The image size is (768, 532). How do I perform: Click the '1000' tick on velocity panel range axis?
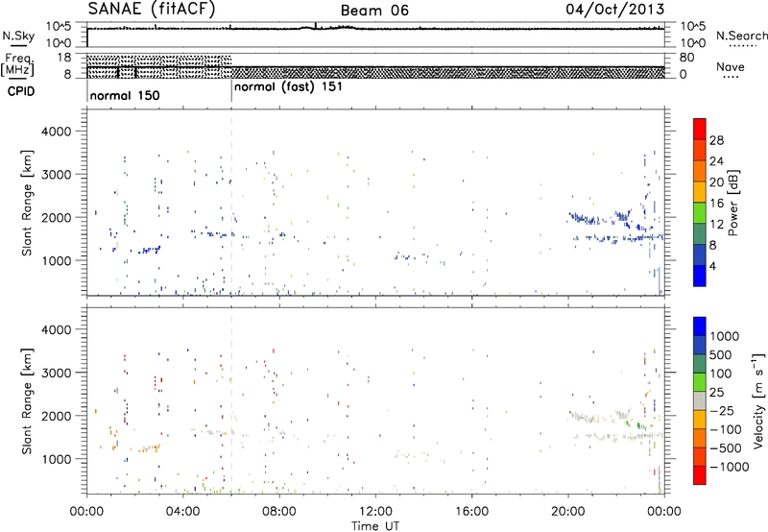tap(56, 459)
